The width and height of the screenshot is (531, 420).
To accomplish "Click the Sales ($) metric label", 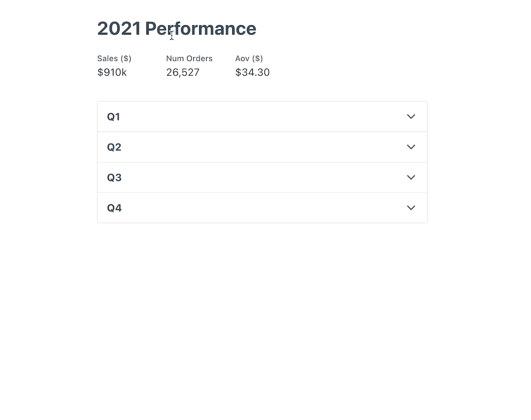I will click(x=114, y=58).
